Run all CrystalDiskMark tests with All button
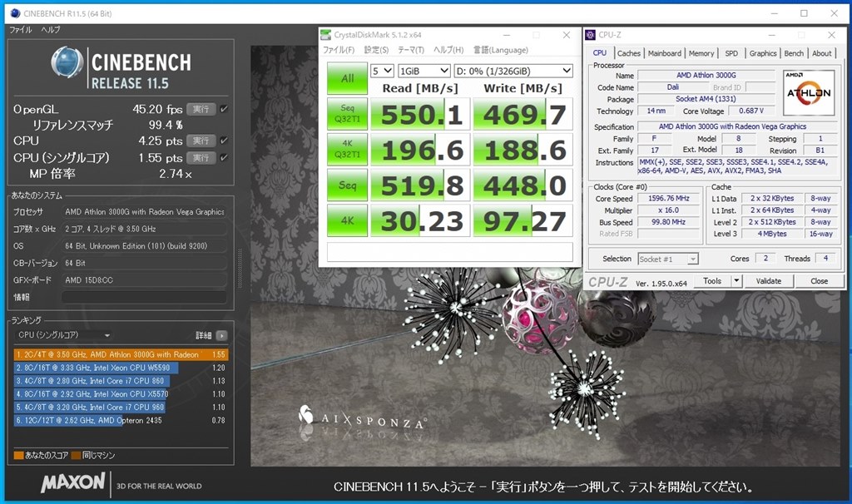The image size is (852, 504). pyautogui.click(x=347, y=78)
